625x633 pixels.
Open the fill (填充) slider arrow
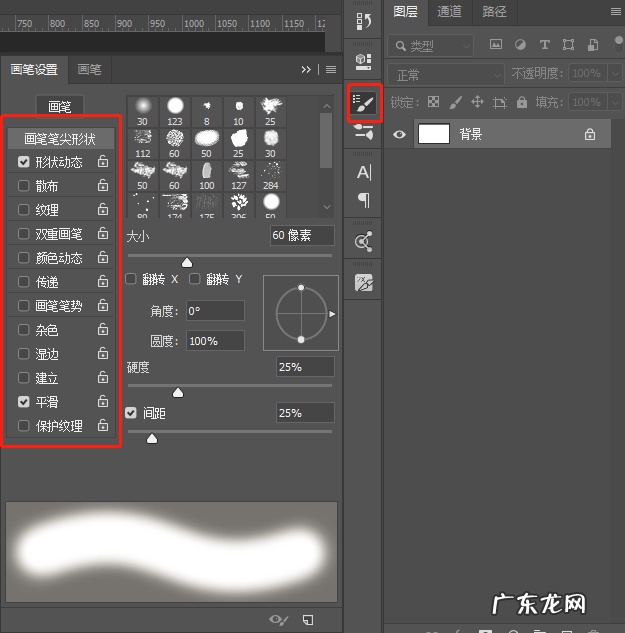[x=615, y=102]
